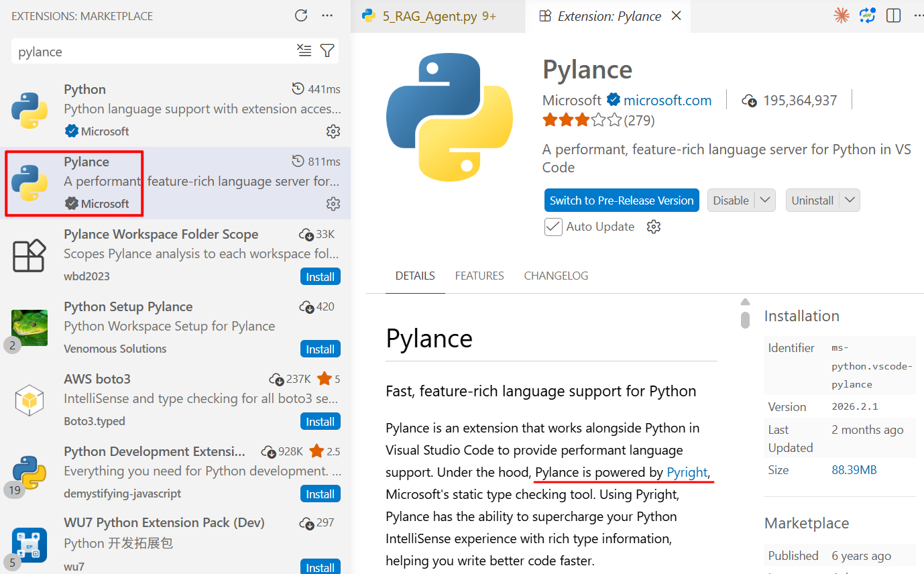924x574 pixels.
Task: Open manage gear for Python extension
Action: click(333, 131)
